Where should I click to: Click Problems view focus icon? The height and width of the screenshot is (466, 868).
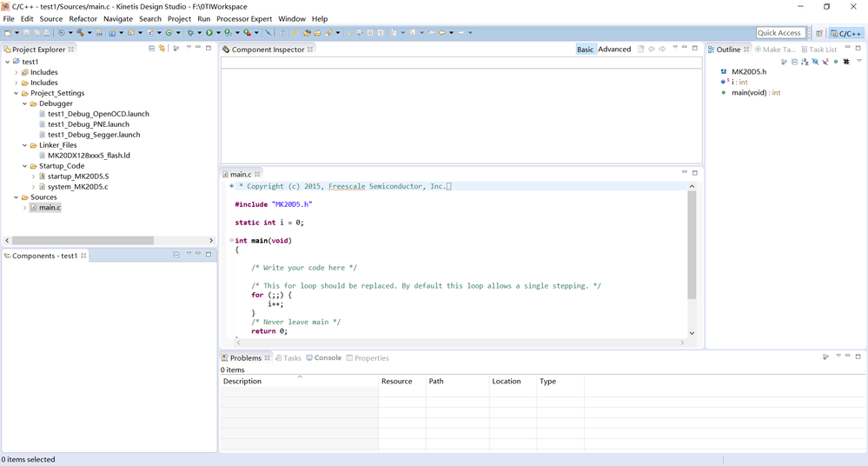tap(825, 356)
